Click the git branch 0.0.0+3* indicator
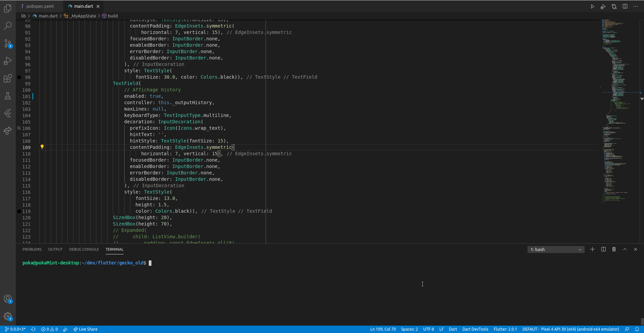This screenshot has width=644, height=333. tap(15, 329)
